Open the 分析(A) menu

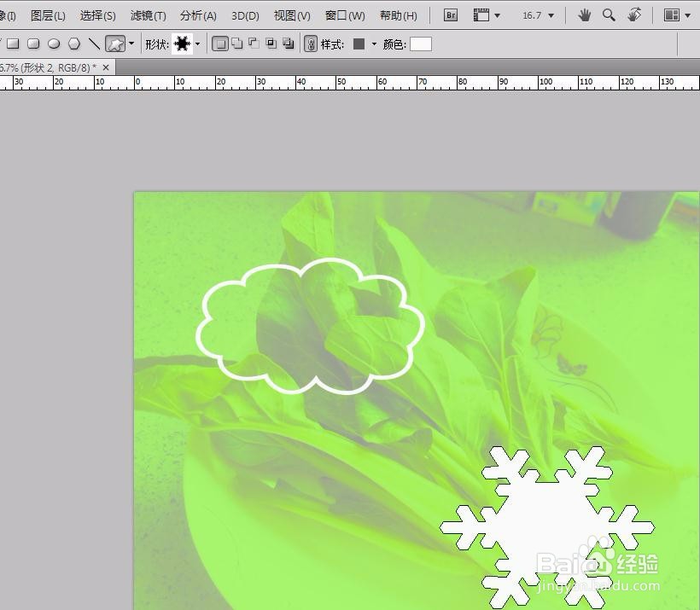tap(198, 16)
